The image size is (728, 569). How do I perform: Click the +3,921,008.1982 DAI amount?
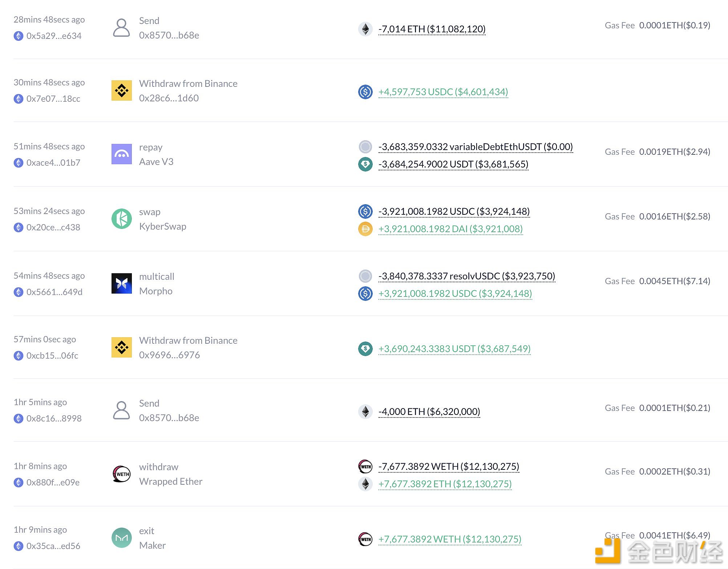(450, 229)
